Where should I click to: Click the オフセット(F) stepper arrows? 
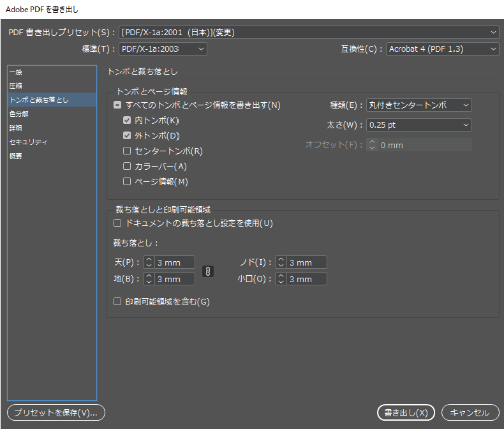click(x=372, y=145)
